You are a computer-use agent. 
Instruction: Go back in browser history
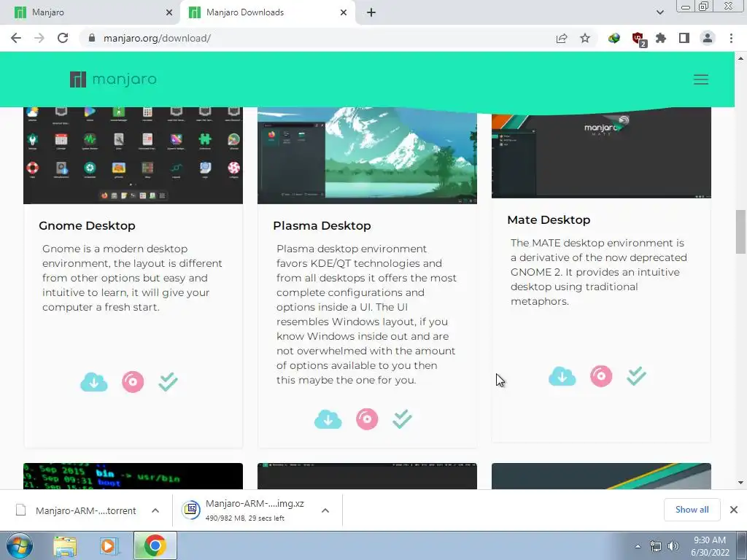point(16,38)
